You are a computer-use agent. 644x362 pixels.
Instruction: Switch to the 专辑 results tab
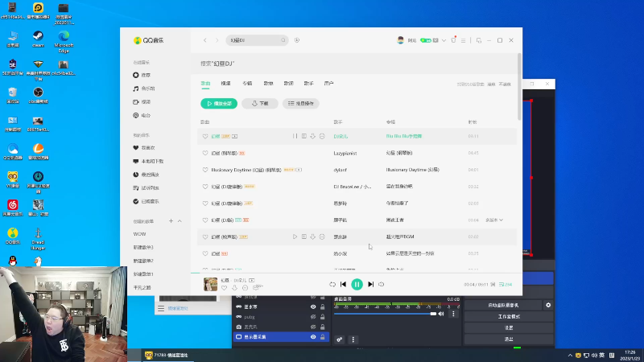pos(247,84)
